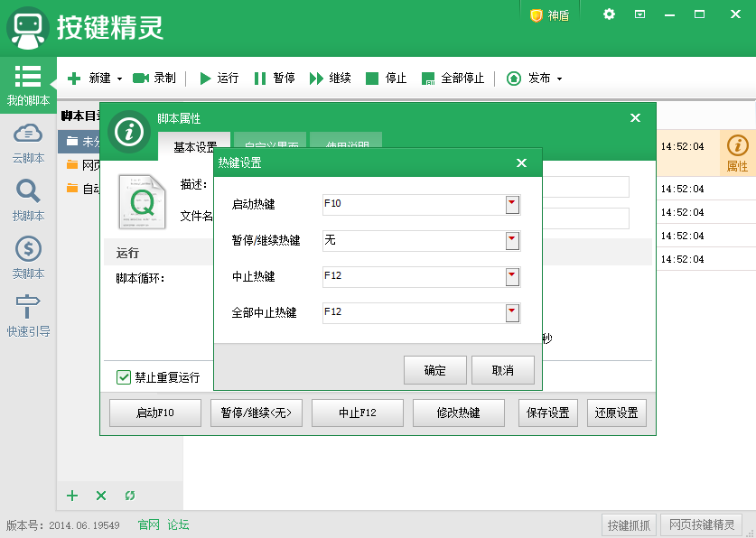Cancel hotkey settings with 取消

coord(503,370)
